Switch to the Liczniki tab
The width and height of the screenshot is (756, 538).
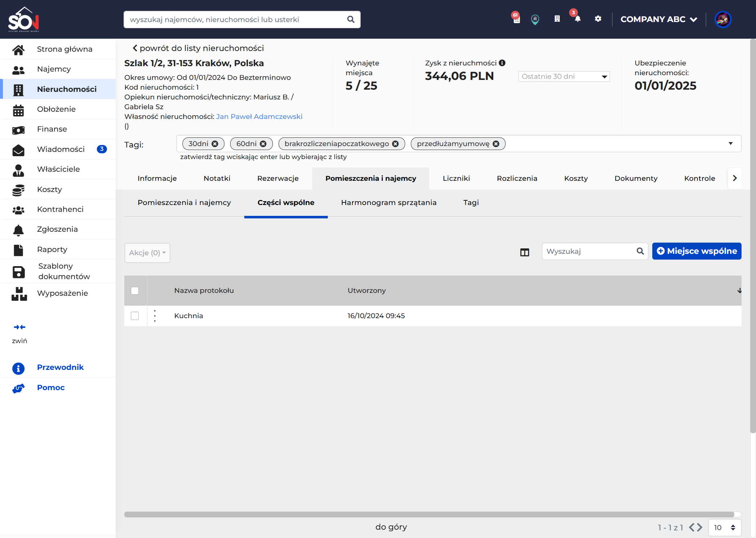point(456,178)
